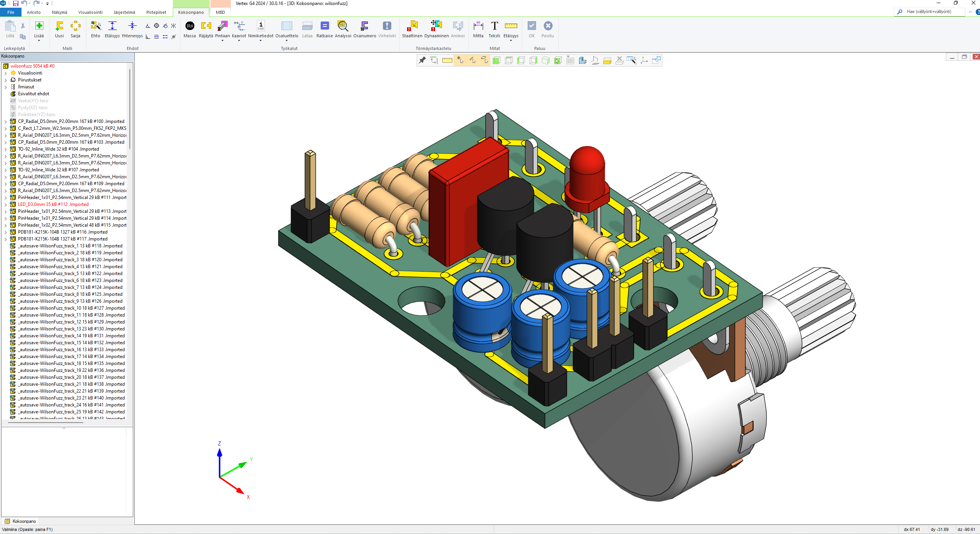The image size is (980, 534).
Task: Click the Massa mass calculation icon
Action: pos(190,26)
